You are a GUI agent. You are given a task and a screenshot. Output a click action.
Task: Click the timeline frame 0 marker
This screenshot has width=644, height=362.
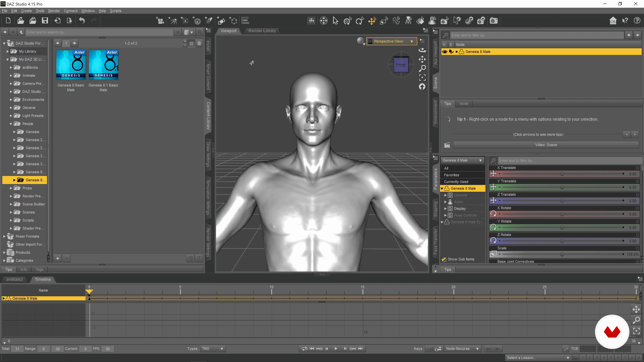pos(89,291)
